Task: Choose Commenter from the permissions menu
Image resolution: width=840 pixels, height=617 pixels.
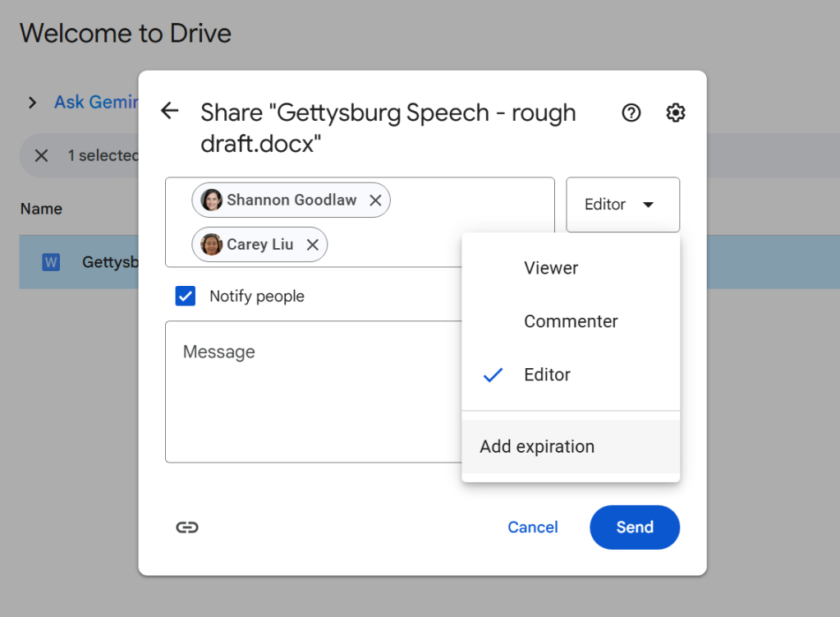Action: [570, 321]
